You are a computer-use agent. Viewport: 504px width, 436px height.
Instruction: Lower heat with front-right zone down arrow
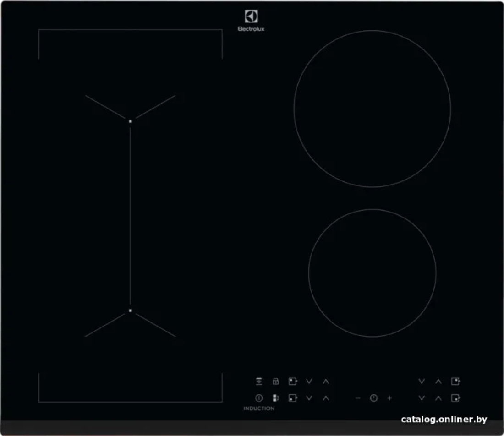(x=422, y=398)
